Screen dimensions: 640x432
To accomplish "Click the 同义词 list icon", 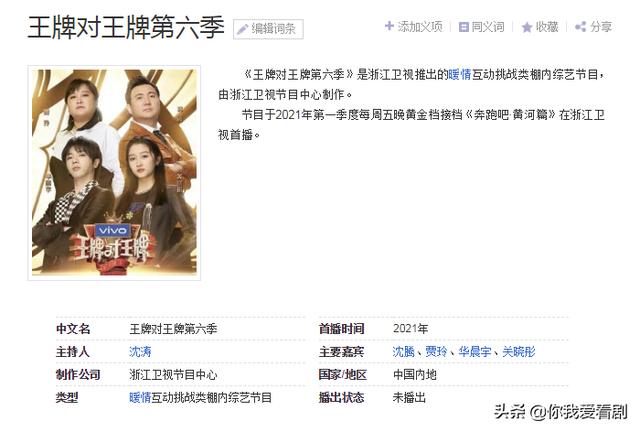I will pos(463,27).
